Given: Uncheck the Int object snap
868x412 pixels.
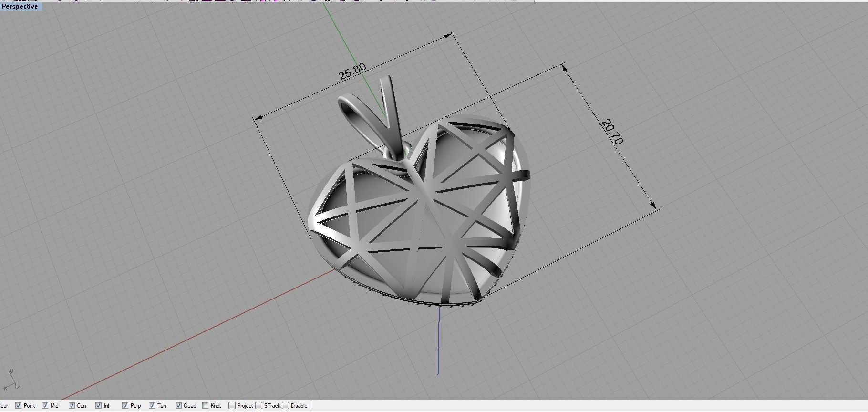Looking at the screenshot, I should click(98, 406).
